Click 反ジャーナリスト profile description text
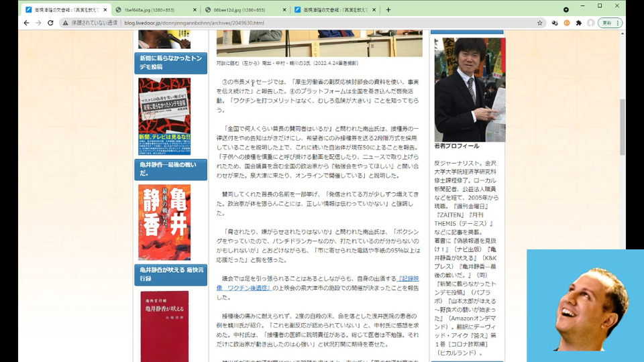This screenshot has width=644, height=362. coord(466,257)
